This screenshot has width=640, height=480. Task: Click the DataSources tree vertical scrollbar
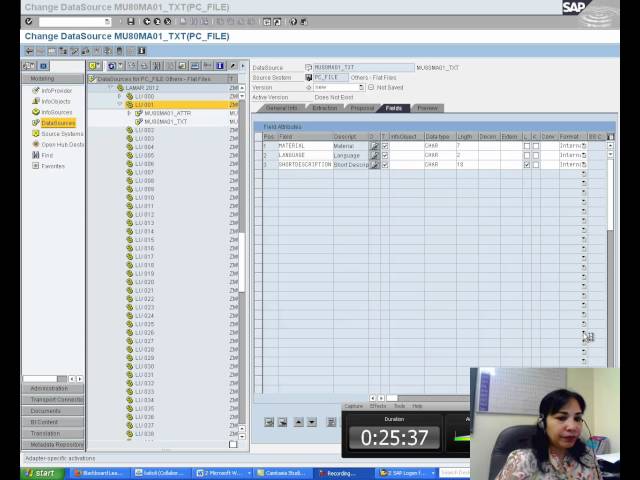point(242,261)
